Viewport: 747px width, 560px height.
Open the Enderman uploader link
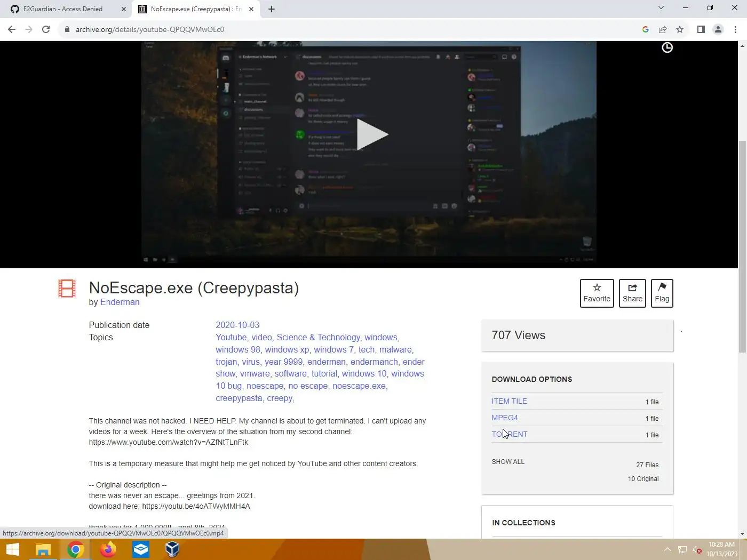tap(120, 302)
